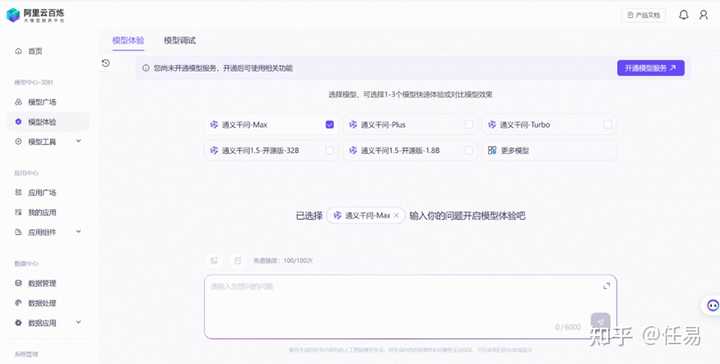
Task: Click the 系统管理 section label
Action: (x=26, y=354)
